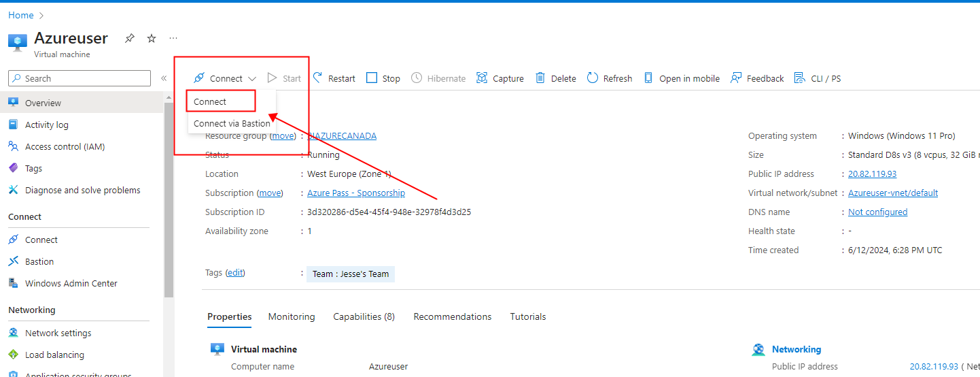Click the Subscription move link
This screenshot has height=377, width=980.
click(x=270, y=193)
